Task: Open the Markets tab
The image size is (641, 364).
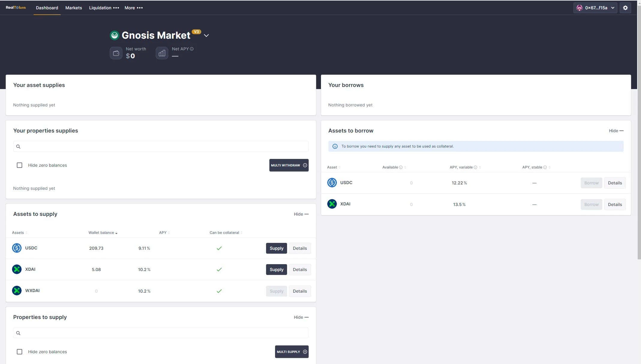Action: tap(73, 8)
